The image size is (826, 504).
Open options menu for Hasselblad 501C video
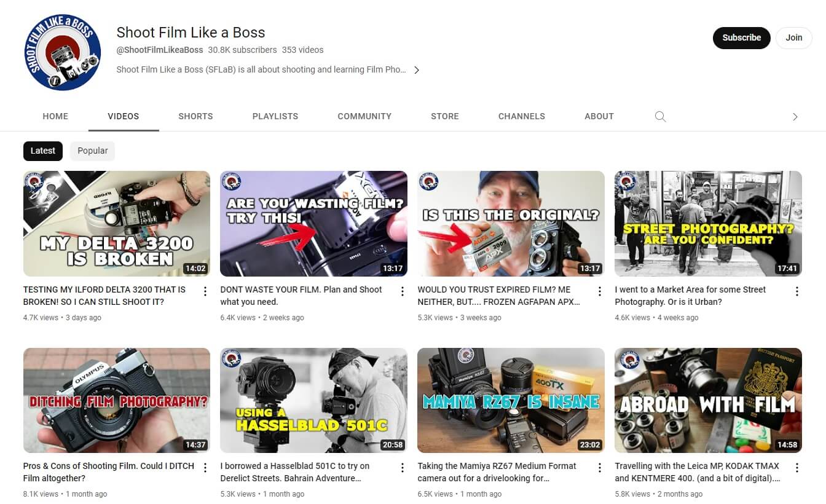coord(403,468)
